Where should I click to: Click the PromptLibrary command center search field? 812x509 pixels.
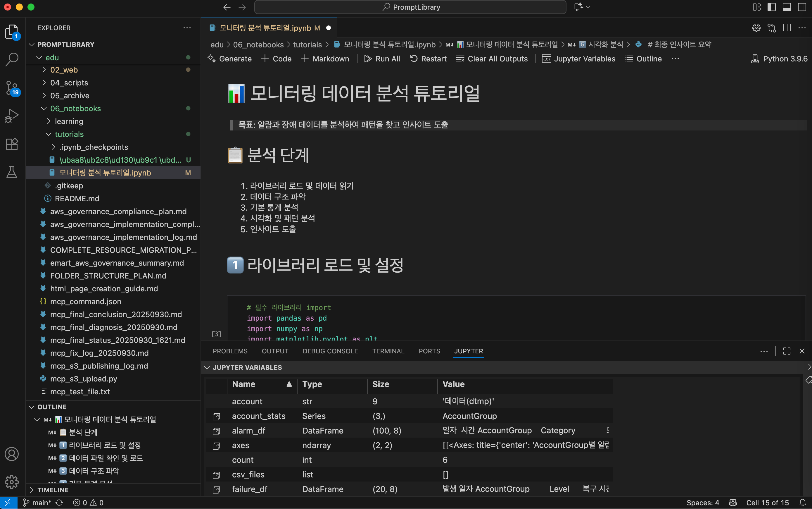pyautogui.click(x=410, y=7)
